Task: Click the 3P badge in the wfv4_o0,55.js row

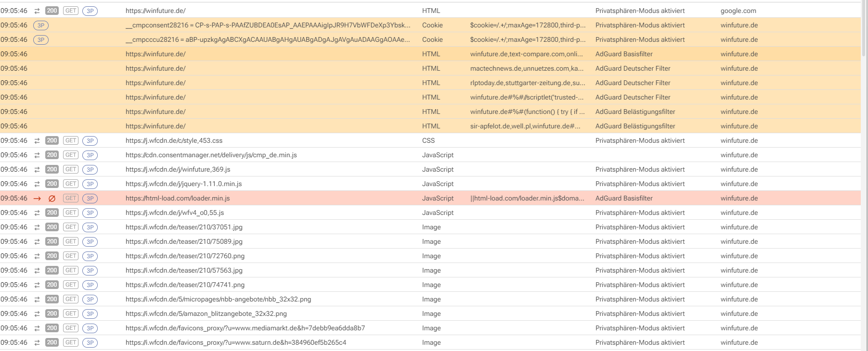Action: (x=90, y=213)
